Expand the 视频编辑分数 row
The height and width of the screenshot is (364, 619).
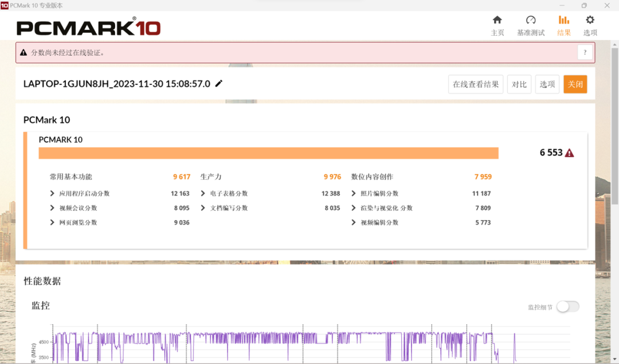pyautogui.click(x=353, y=222)
